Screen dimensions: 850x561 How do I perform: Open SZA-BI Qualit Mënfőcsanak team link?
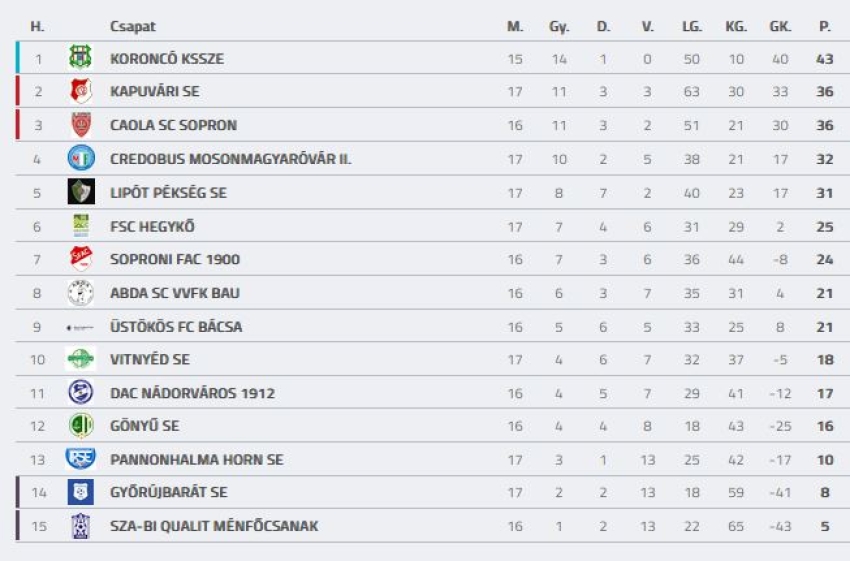[214, 526]
